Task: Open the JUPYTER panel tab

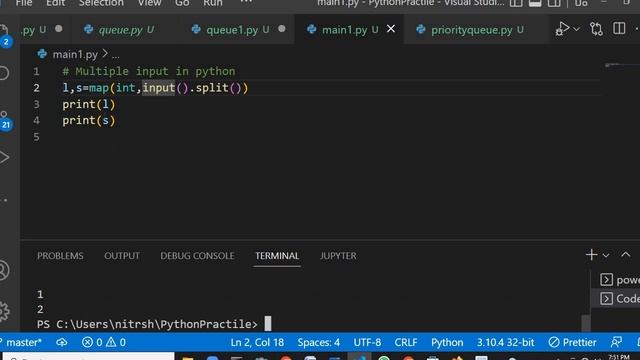Action: 338,256
